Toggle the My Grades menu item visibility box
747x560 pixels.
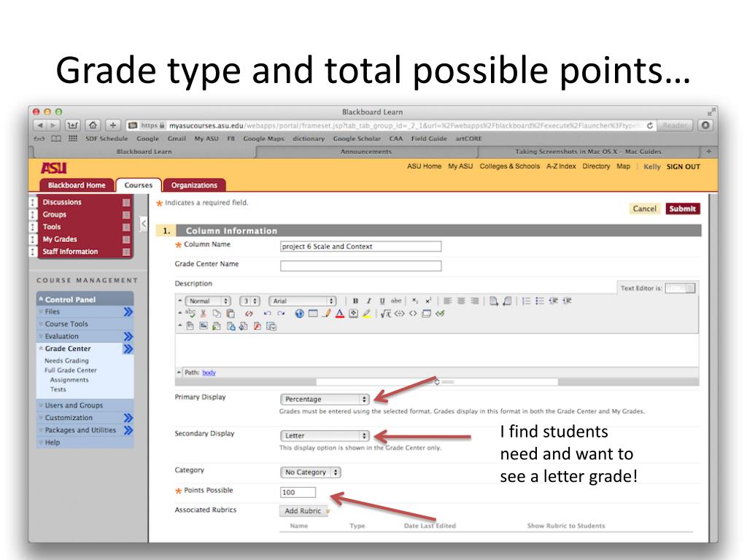point(126,239)
